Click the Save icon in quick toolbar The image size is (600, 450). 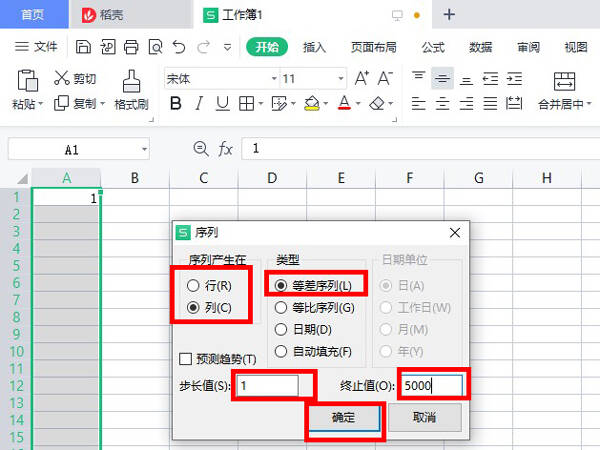[83, 47]
